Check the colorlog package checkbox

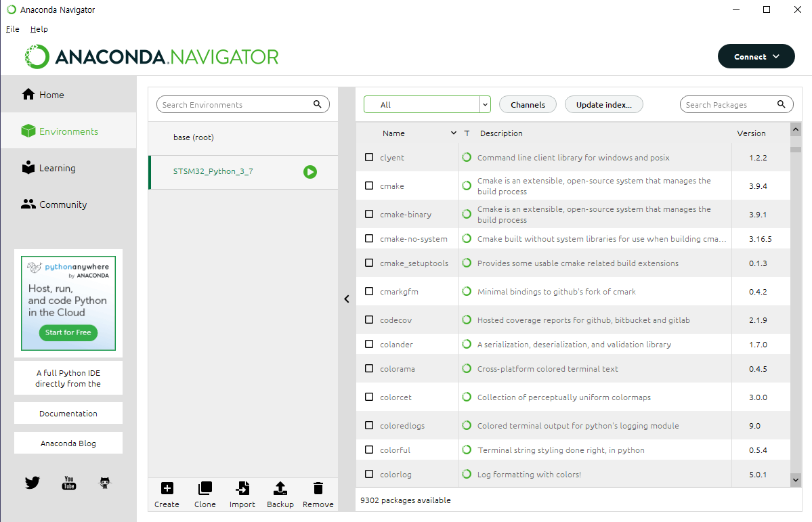point(368,474)
